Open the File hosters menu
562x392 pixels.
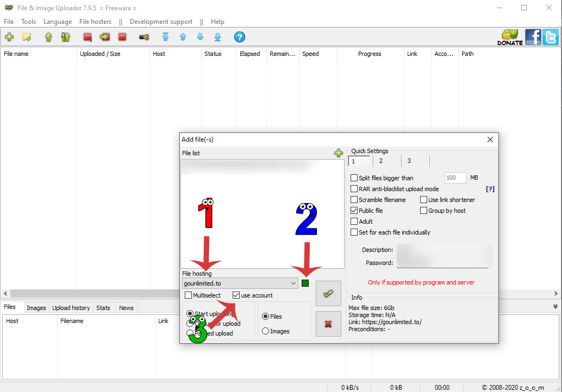pyautogui.click(x=95, y=22)
